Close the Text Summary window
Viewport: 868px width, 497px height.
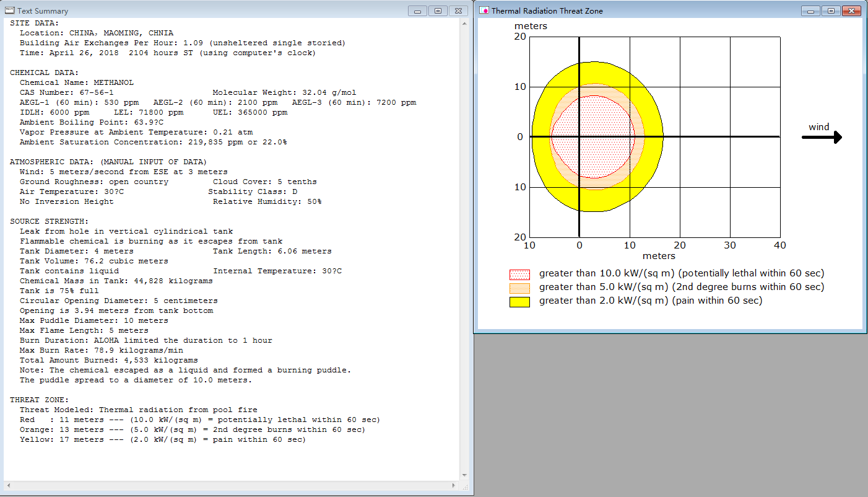click(458, 11)
